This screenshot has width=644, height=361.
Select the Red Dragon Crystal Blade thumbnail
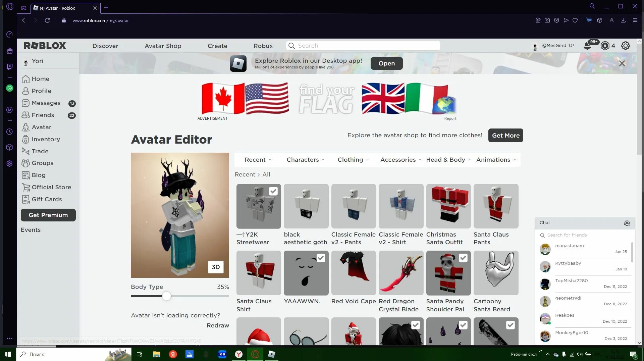[x=401, y=273]
